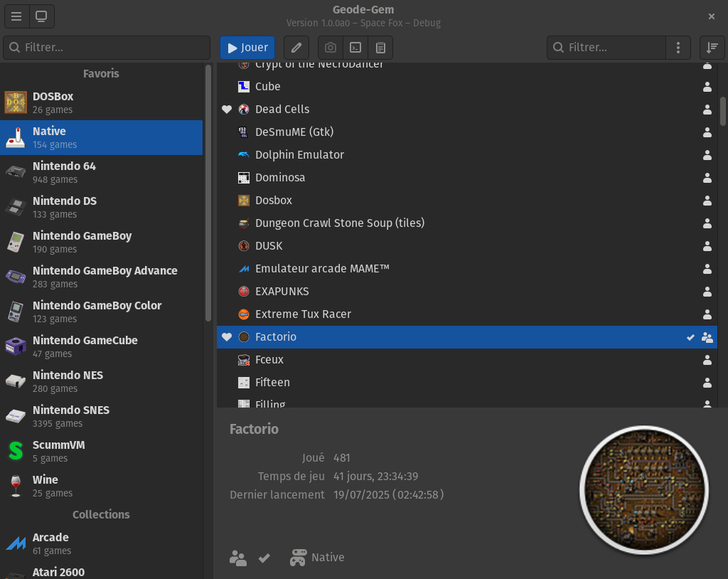
Task: Click the camera screenshot icon
Action: click(331, 48)
